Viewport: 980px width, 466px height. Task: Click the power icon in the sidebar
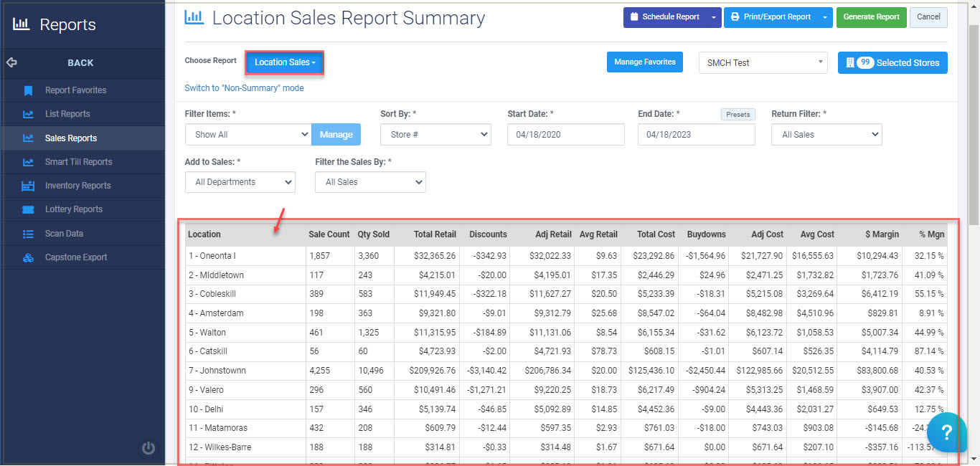(149, 448)
